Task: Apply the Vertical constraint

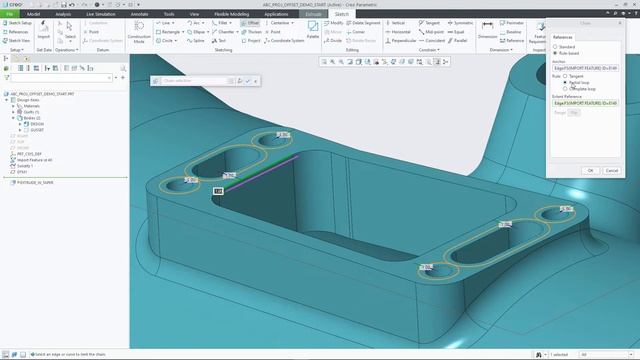Action: coord(395,23)
